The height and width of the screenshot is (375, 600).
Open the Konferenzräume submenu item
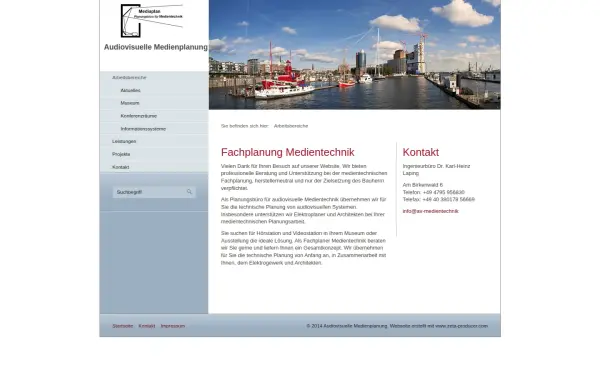click(x=139, y=116)
